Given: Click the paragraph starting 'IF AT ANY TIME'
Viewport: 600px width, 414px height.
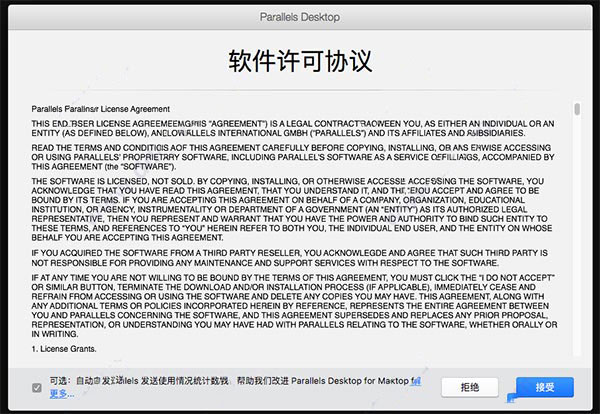Looking at the screenshot, I should coord(294,306).
